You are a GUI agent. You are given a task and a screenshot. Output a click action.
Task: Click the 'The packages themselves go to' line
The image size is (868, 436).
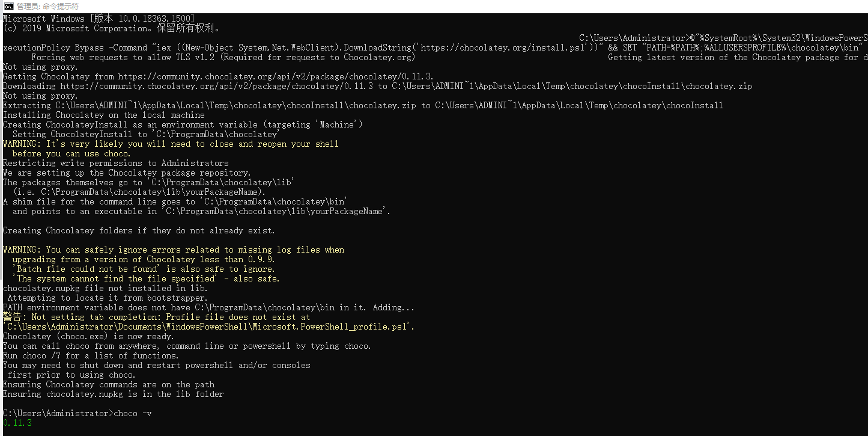pyautogui.click(x=148, y=182)
